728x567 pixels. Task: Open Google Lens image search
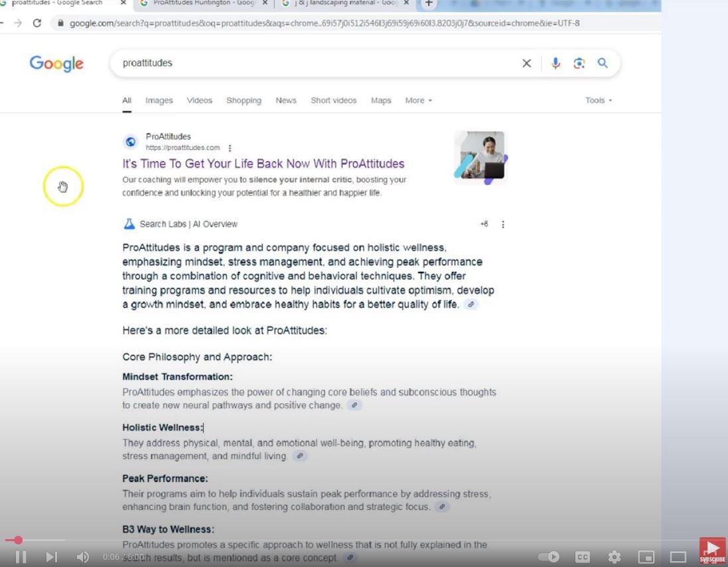coord(579,63)
